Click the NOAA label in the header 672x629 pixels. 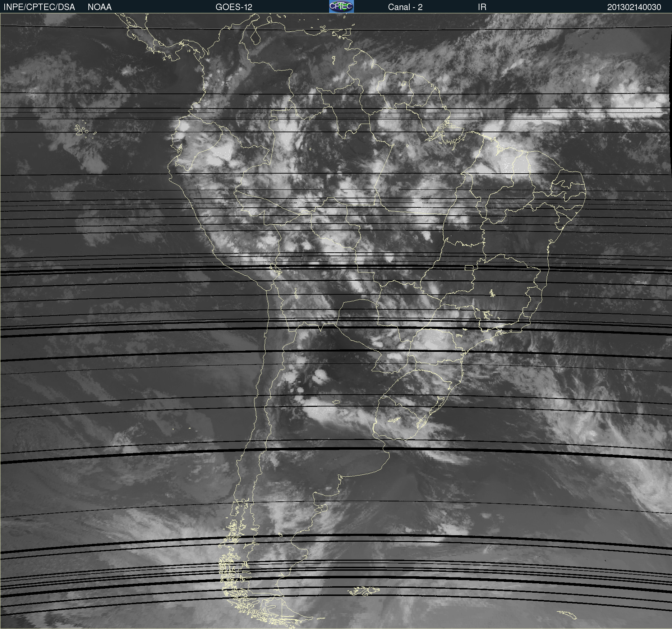100,7
